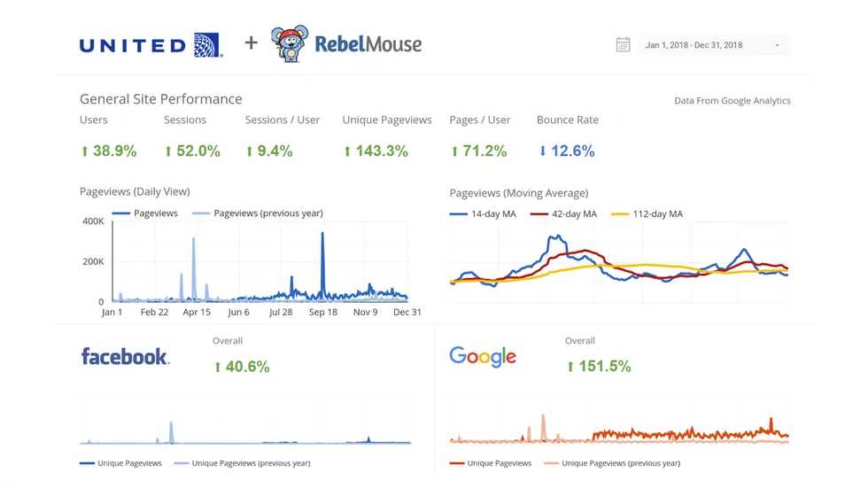Click the Data From Google Analytics text
Image resolution: width=868 pixels, height=488 pixels.
pyautogui.click(x=732, y=101)
